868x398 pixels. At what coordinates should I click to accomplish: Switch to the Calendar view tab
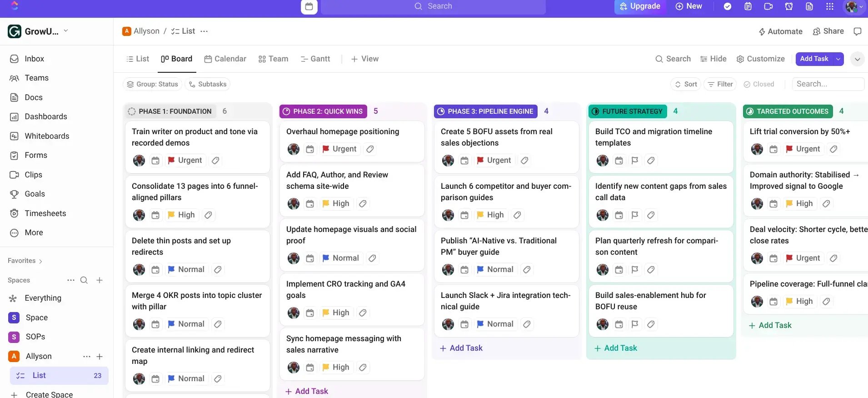225,59
